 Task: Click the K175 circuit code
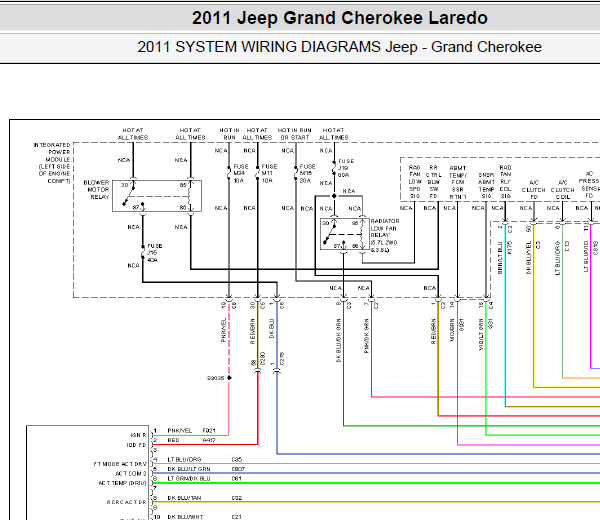coord(510,248)
